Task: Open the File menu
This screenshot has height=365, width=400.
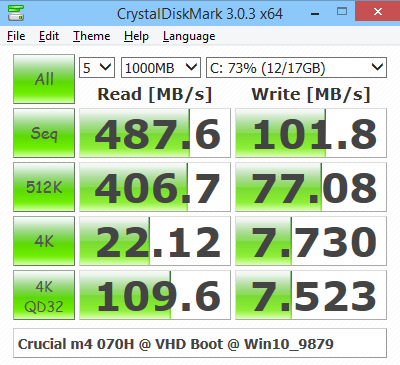Action: [16, 36]
